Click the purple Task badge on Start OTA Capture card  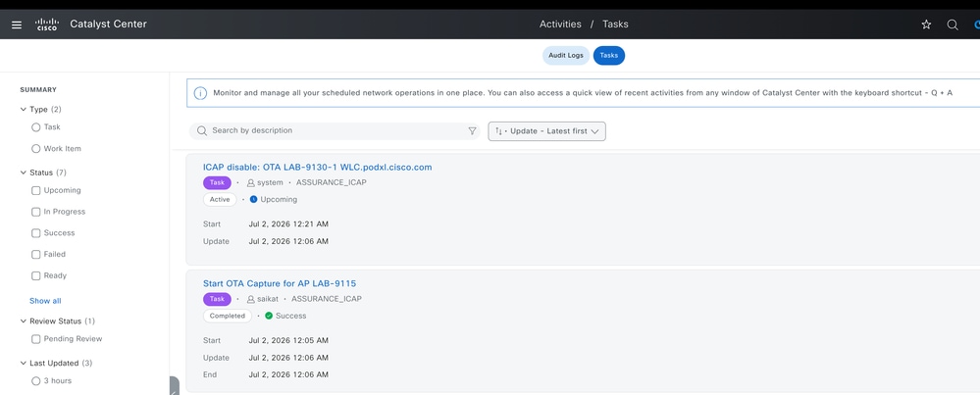click(x=217, y=299)
